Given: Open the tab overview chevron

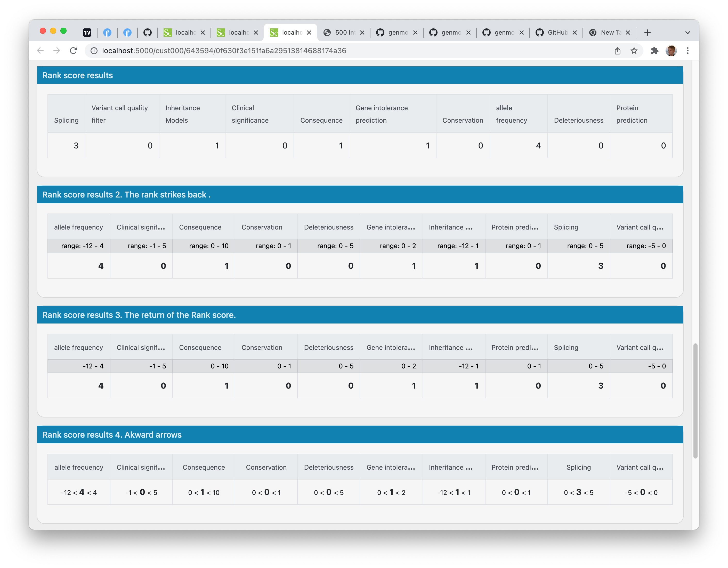Looking at the screenshot, I should [688, 32].
